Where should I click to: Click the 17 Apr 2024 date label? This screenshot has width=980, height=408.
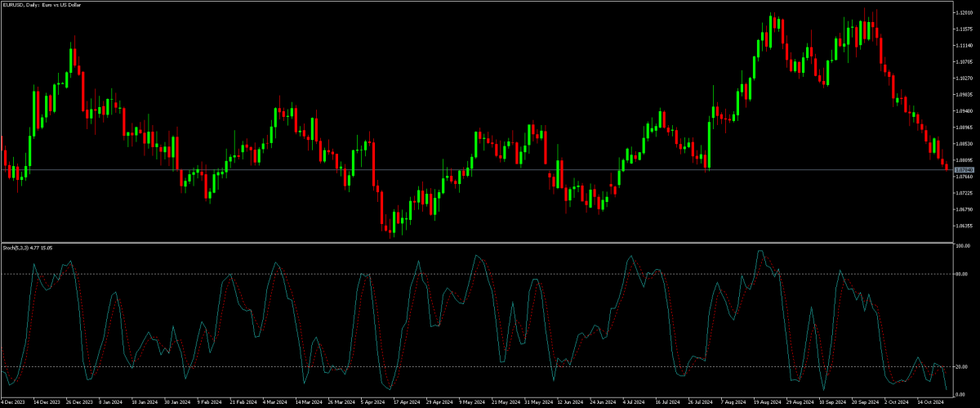405,402
